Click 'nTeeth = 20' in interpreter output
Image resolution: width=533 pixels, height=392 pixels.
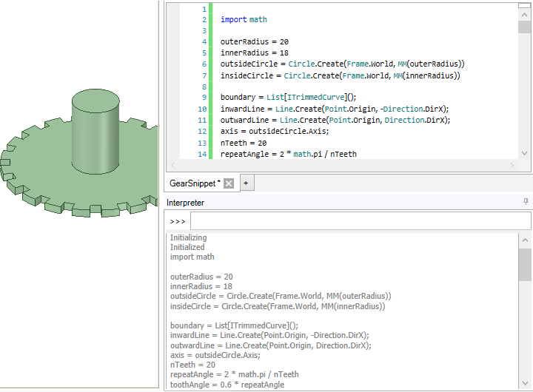[192, 365]
